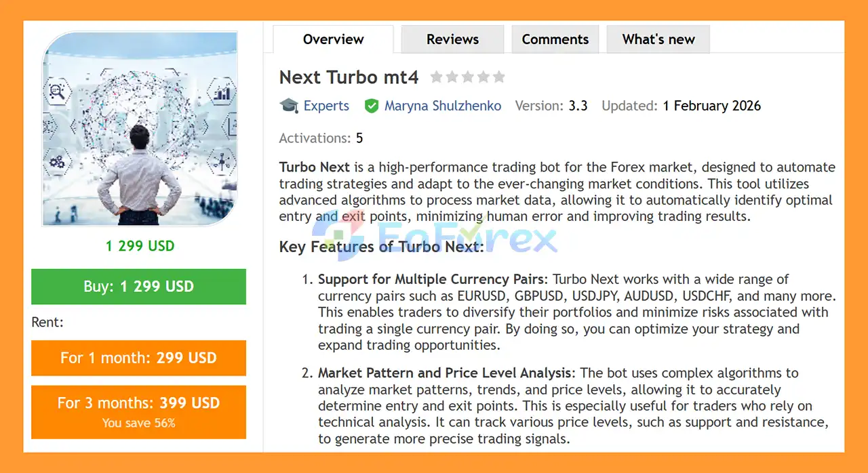Viewport: 868px width, 473px height.
Task: Rate with the fourth star
Action: coord(484,77)
